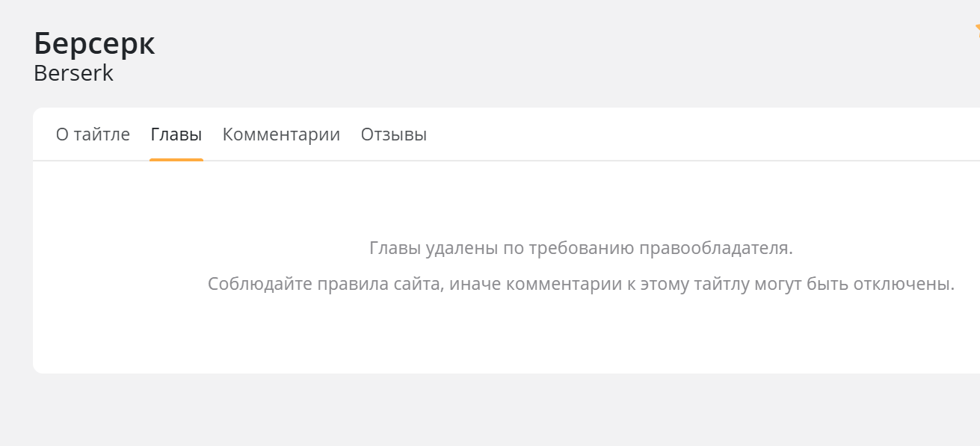This screenshot has width=980, height=446.
Task: Click the partially visible orange star icon
Action: pos(976,30)
